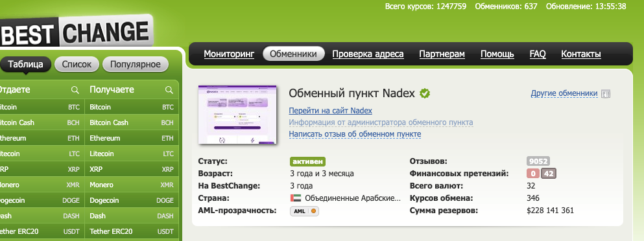644x241 pixels.
Task: Switch to the Популярное tab
Action: click(135, 64)
